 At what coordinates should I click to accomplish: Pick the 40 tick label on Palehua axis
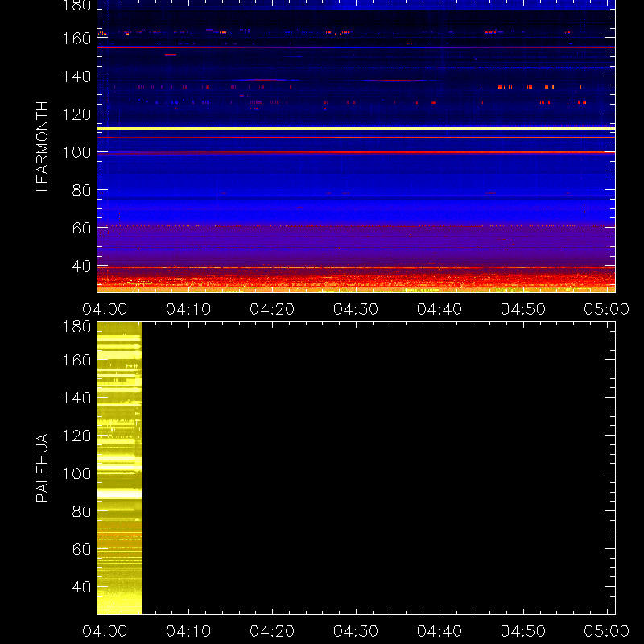point(81,587)
